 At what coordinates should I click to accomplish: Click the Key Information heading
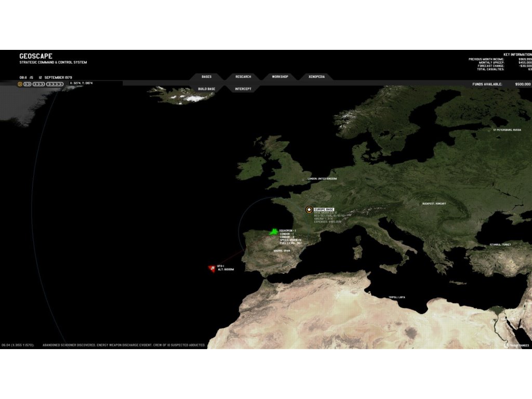tap(517, 55)
